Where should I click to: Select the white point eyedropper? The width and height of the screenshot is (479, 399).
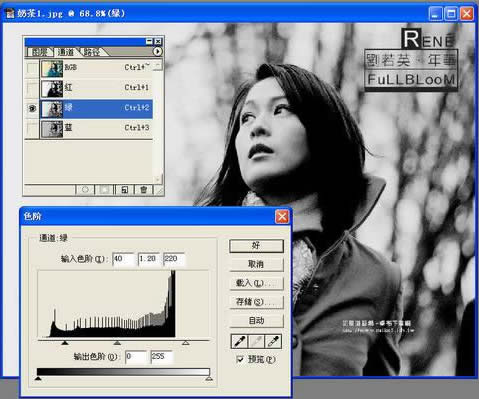pos(273,341)
